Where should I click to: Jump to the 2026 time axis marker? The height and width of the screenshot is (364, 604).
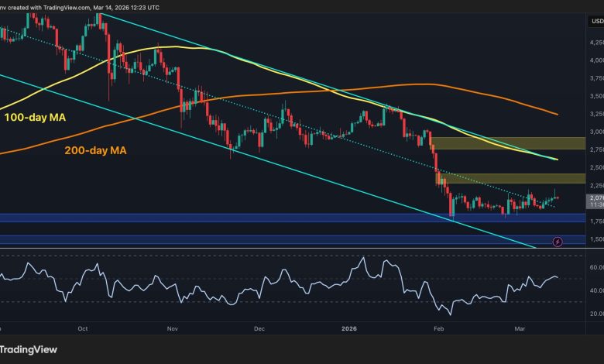click(x=348, y=328)
